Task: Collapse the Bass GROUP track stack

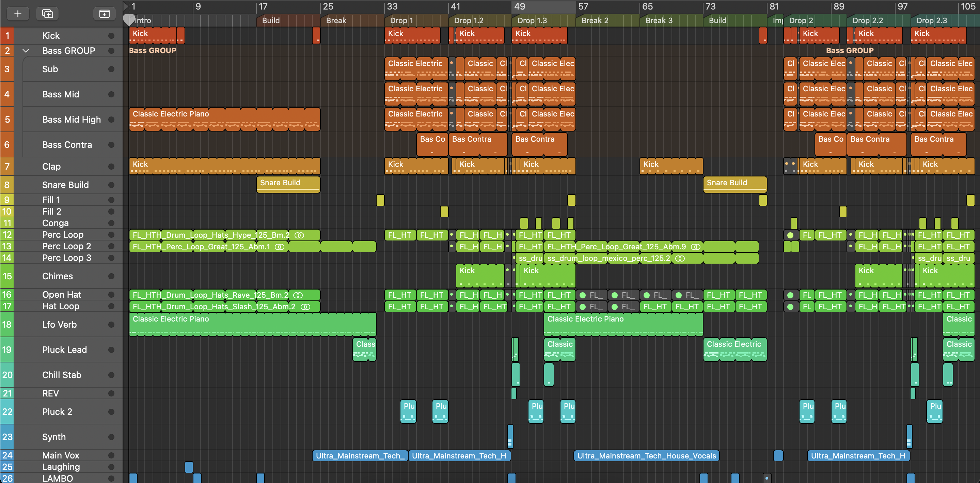Action: coord(26,51)
